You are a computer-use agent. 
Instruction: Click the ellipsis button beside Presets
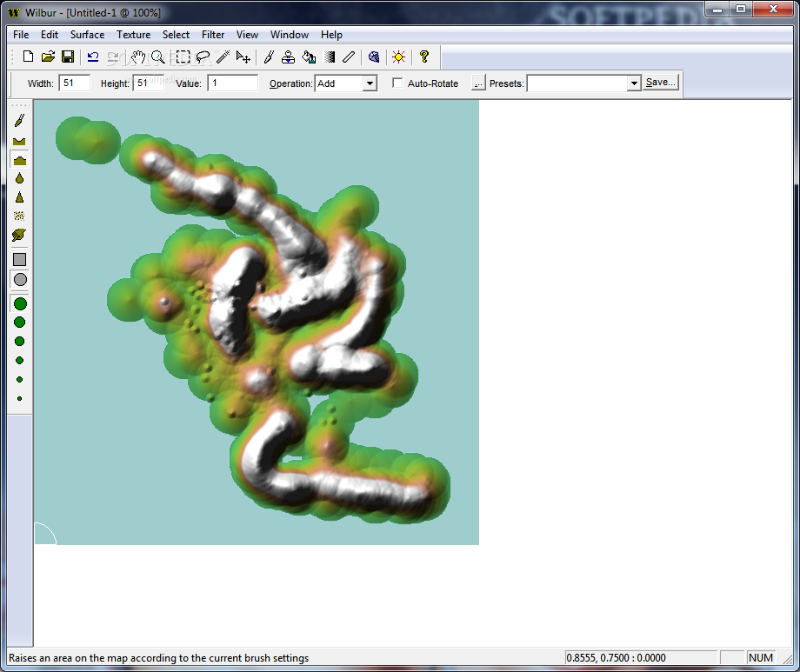pos(477,83)
